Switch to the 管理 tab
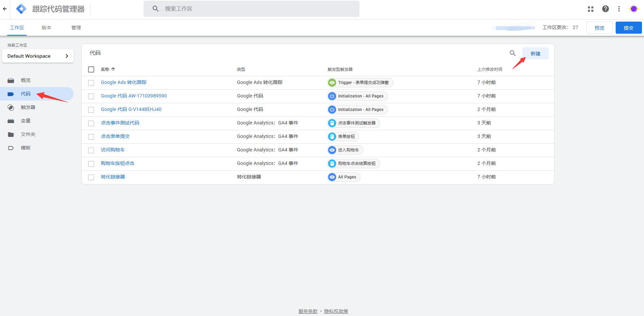The width and height of the screenshot is (644, 316). click(x=76, y=28)
